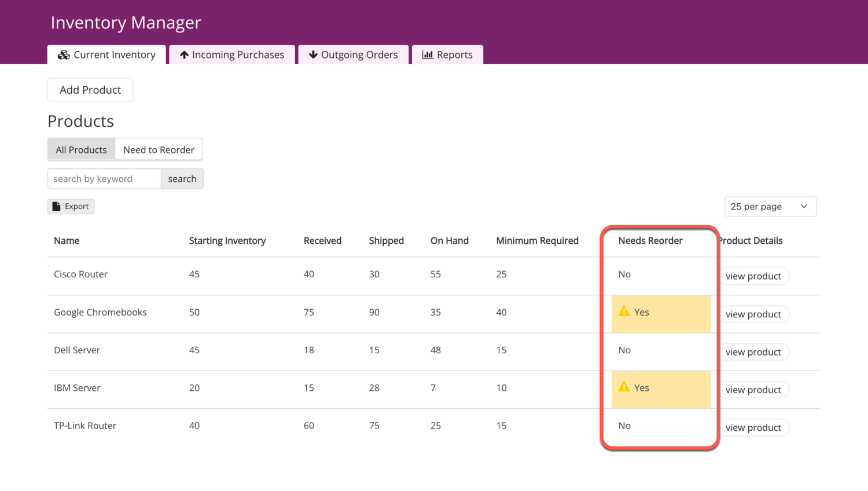The height and width of the screenshot is (491, 868).
Task: Click the file icon on the Export button
Action: tap(56, 206)
